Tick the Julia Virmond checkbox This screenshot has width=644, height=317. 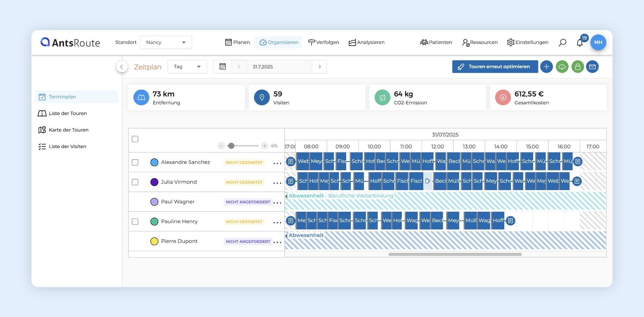point(135,182)
